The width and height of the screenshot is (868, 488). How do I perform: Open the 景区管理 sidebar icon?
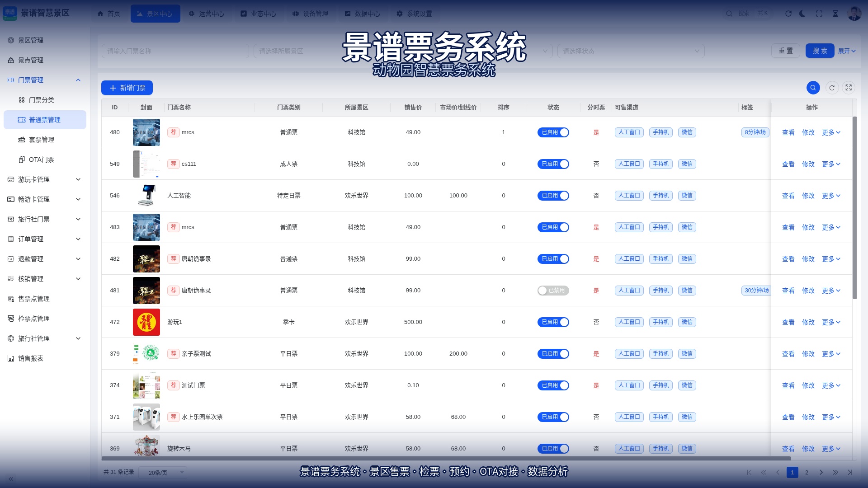[11, 40]
